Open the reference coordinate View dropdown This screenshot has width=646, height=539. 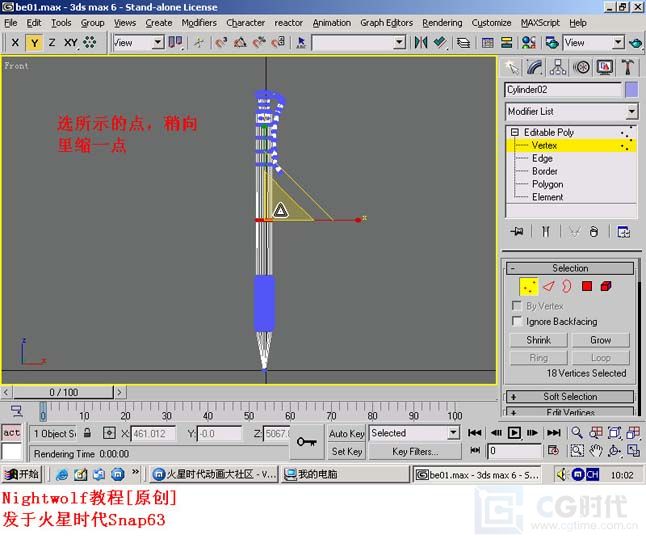tap(138, 42)
